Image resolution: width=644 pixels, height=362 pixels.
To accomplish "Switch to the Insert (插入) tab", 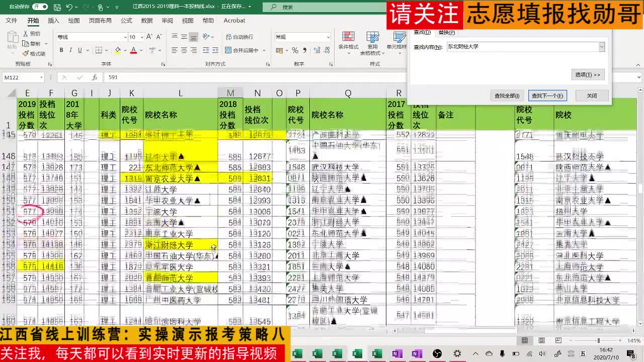I will coord(53,21).
